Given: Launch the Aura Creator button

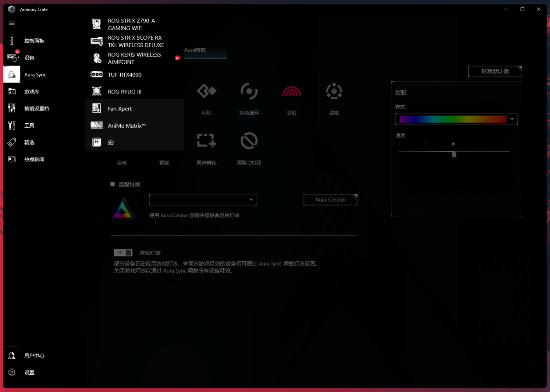Looking at the screenshot, I should pyautogui.click(x=331, y=200).
